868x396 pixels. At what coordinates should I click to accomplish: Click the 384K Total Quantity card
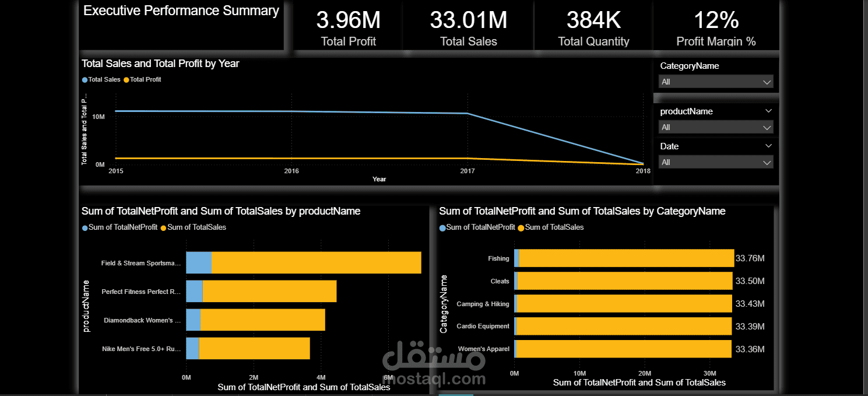point(593,24)
